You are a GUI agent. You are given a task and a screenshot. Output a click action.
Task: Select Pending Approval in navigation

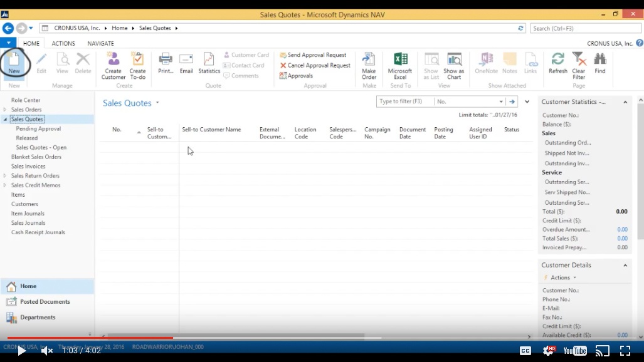click(38, 128)
